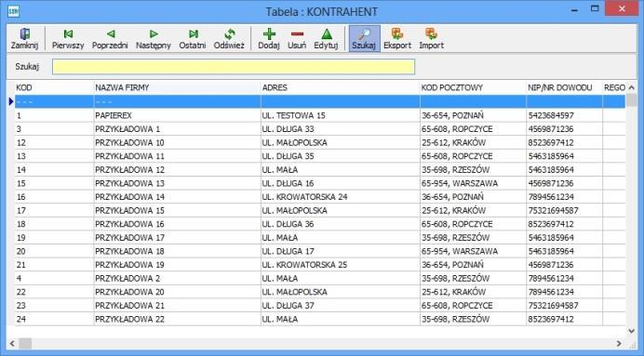Image resolution: width=644 pixels, height=356 pixels.
Task: Refresh the table with Odśwież
Action: click(229, 39)
